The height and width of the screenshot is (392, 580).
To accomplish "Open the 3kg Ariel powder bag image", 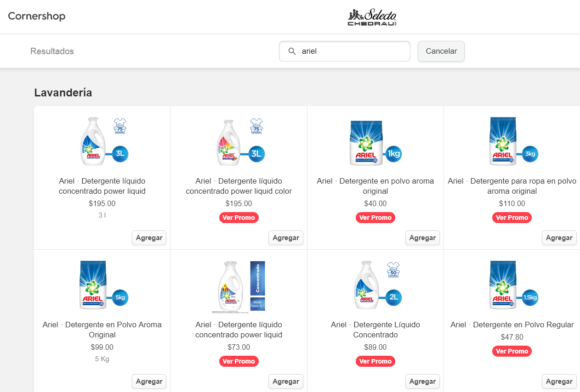I will click(x=512, y=141).
